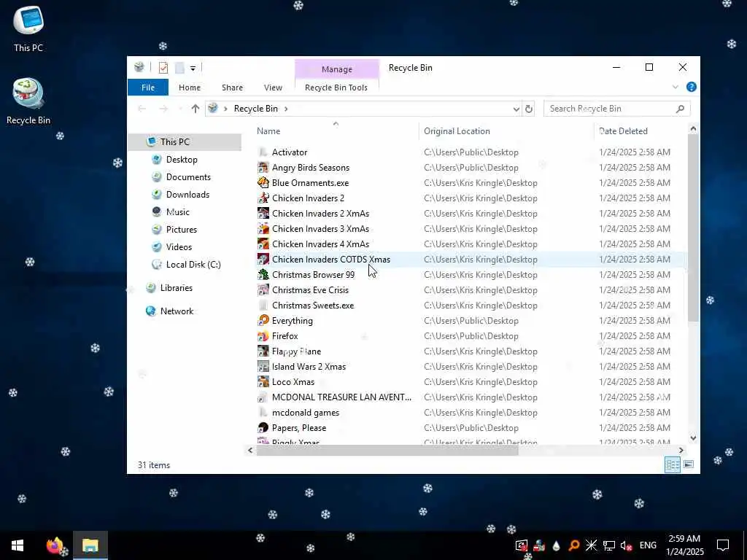Select Christmas Browser 99 tree icon
The height and width of the screenshot is (560, 747).
coord(263,275)
